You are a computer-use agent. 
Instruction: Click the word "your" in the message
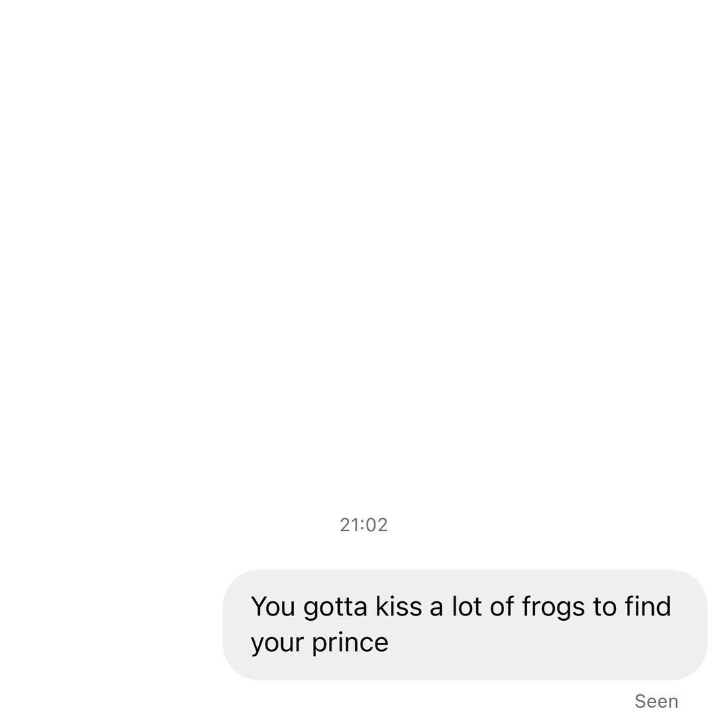click(277, 642)
